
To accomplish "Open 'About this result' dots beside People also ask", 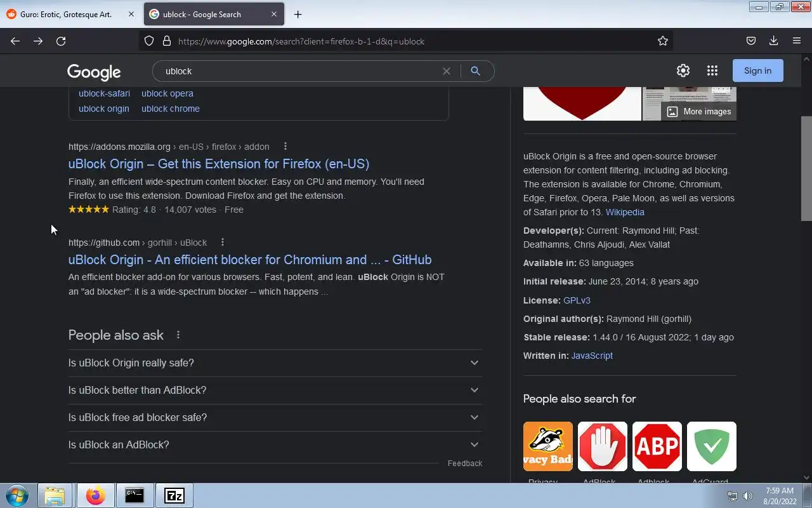I will [x=178, y=335].
